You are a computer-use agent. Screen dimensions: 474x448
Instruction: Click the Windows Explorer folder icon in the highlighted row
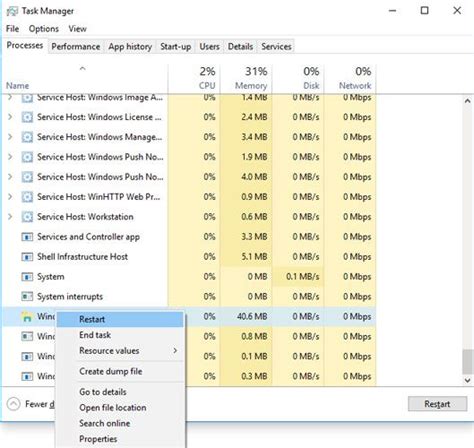(x=27, y=316)
